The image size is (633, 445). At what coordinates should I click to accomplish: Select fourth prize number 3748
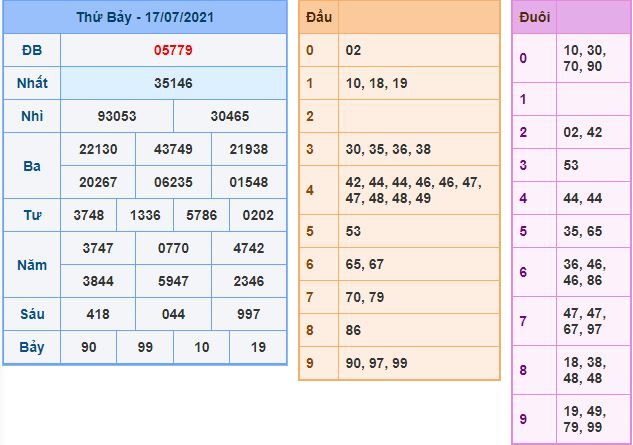pyautogui.click(x=88, y=215)
